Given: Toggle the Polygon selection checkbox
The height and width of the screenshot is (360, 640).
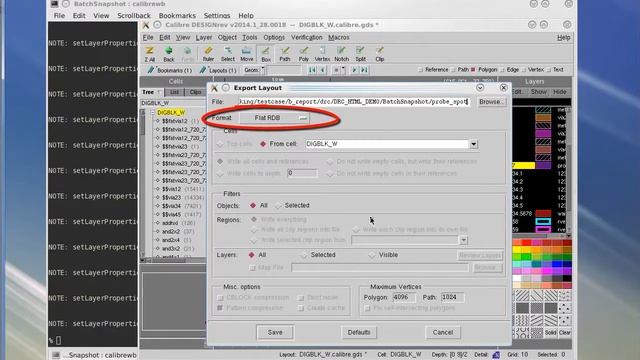Looking at the screenshot, I should tap(473, 70).
